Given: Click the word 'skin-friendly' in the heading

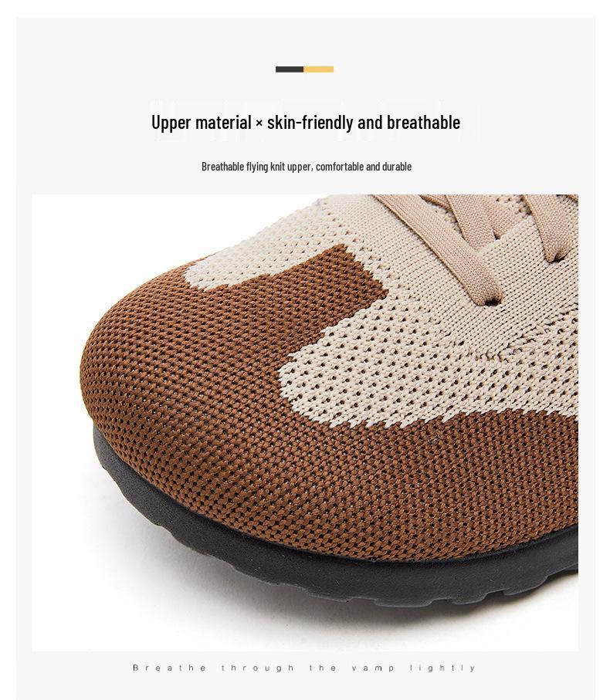Looking at the screenshot, I should coord(310,122).
